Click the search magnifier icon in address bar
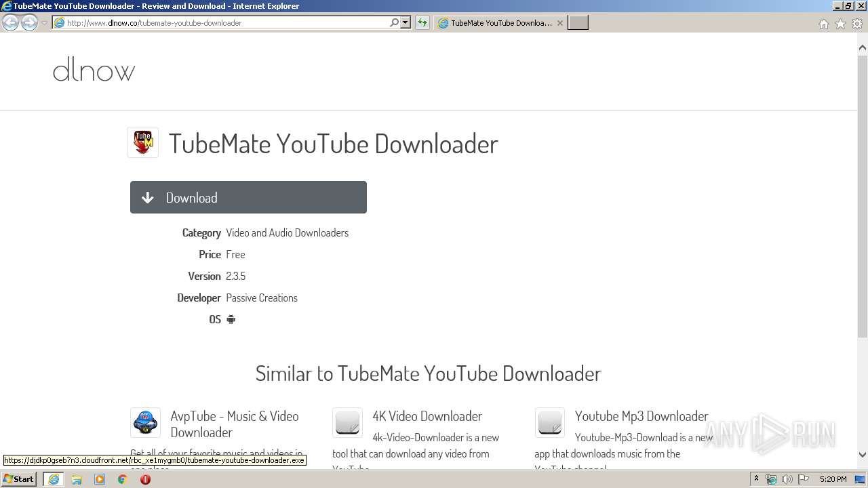868x488 pixels. [394, 22]
